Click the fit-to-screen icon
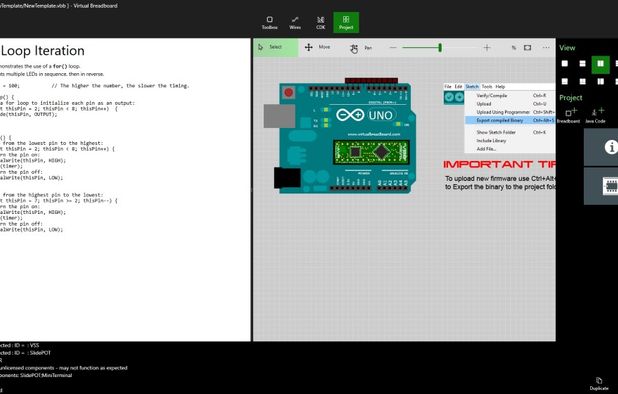This screenshot has width=618, height=394. [527, 48]
